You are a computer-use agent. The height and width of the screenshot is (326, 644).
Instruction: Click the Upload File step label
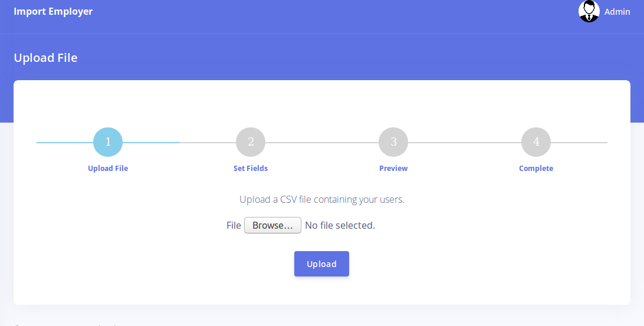(108, 169)
